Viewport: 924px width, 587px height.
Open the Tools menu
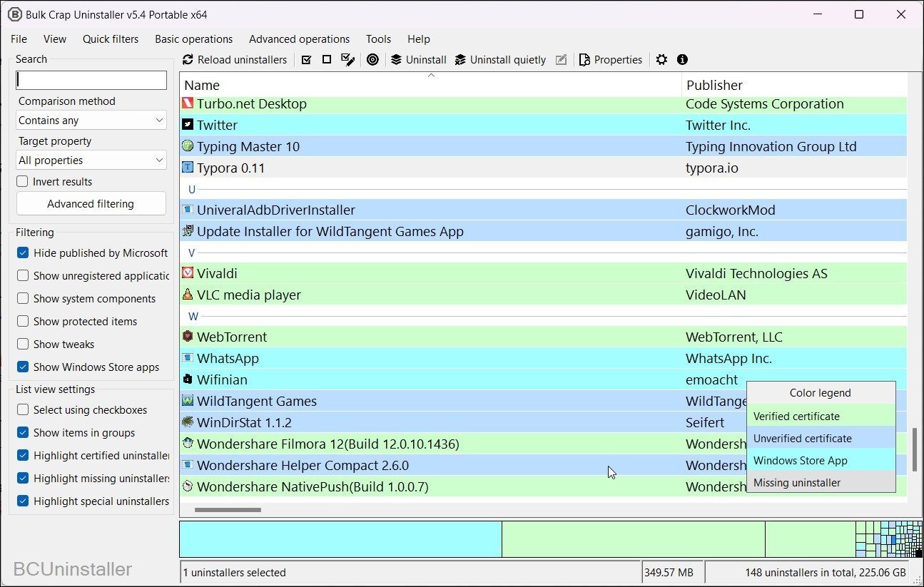coord(379,39)
